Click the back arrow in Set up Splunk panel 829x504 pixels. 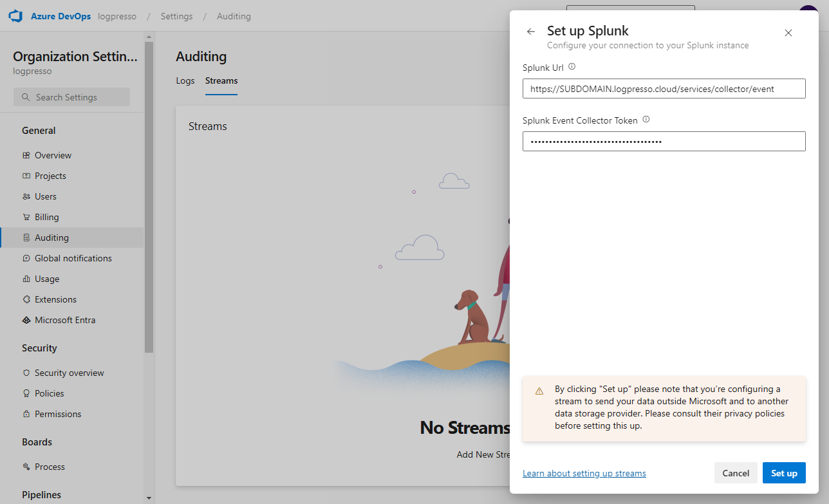click(530, 32)
